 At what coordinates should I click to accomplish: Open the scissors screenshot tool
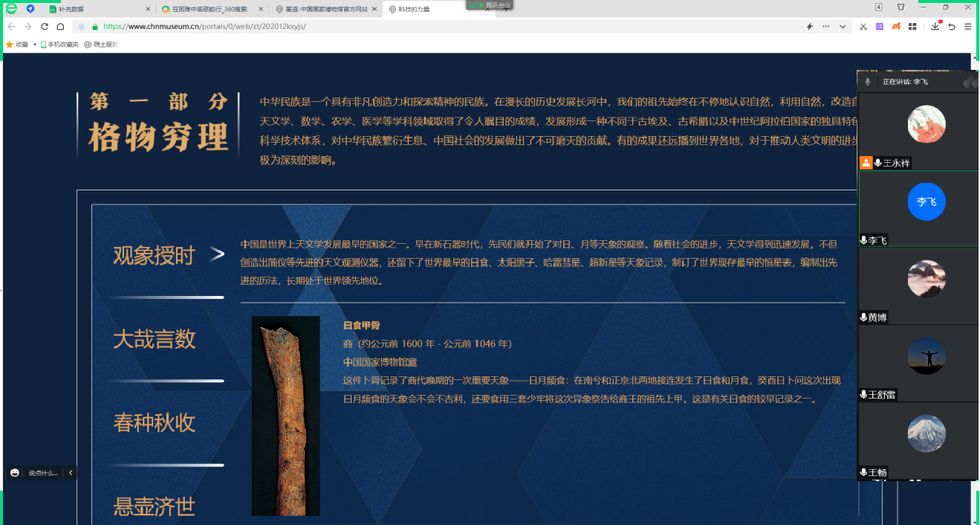tap(863, 27)
